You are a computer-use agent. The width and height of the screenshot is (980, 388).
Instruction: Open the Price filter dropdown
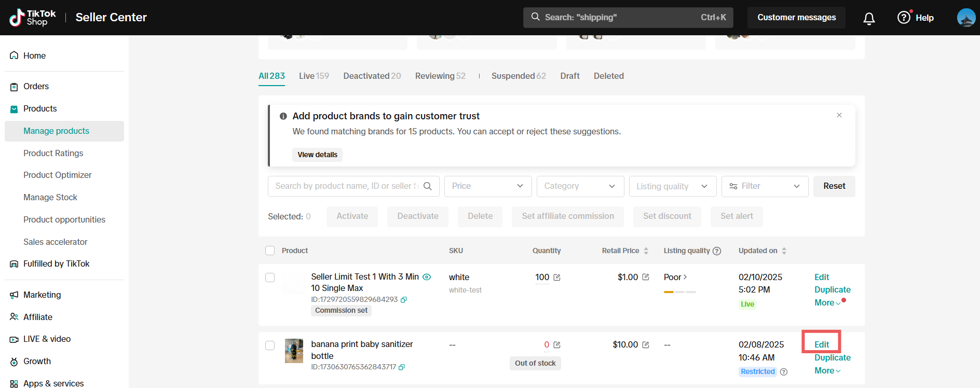(x=487, y=186)
